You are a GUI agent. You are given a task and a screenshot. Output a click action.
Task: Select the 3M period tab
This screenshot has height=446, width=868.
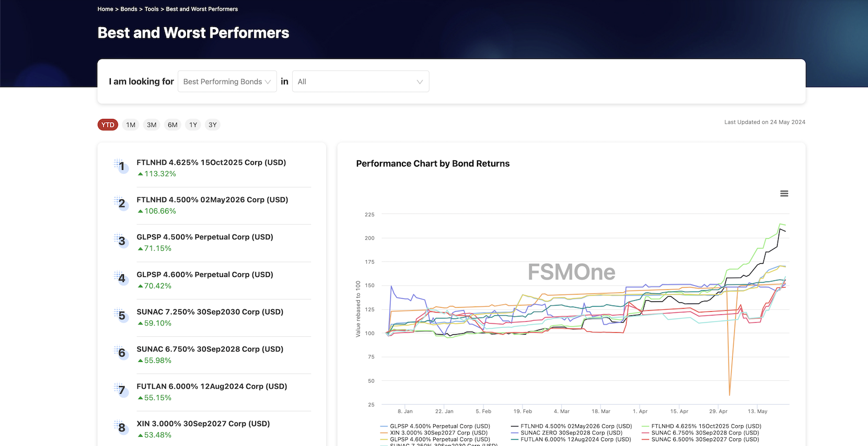pos(152,125)
